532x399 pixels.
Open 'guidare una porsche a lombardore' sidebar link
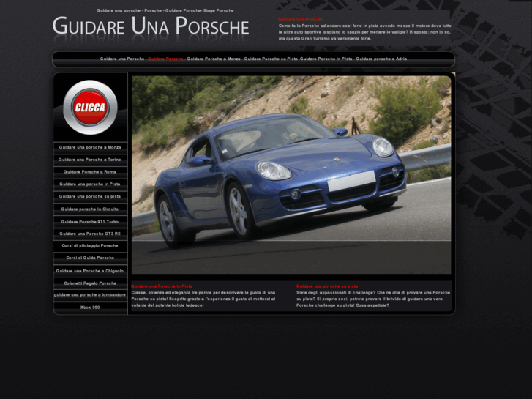coord(90,295)
